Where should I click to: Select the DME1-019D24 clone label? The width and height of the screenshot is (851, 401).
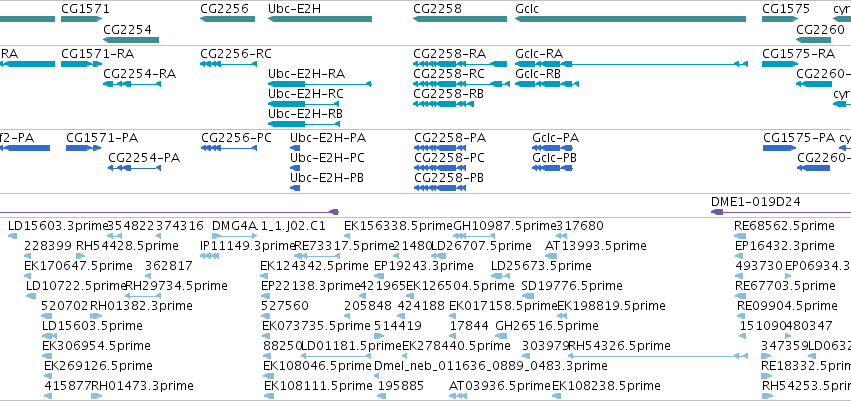point(755,202)
